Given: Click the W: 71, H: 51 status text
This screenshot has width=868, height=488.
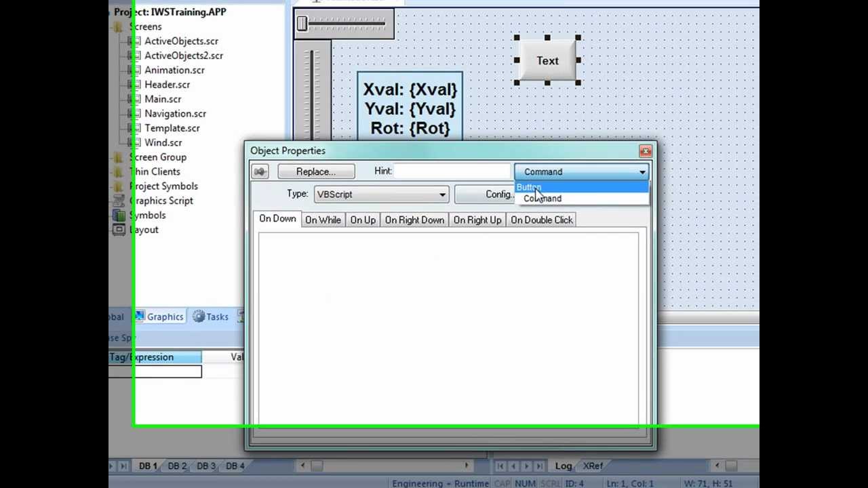Looking at the screenshot, I should pos(709,483).
